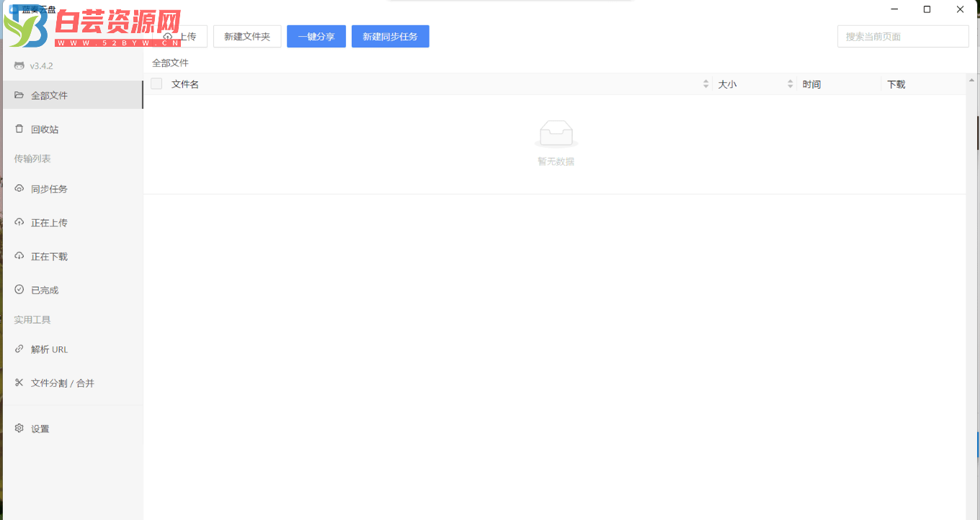
Task: Click the 全部文件 breadcrumb
Action: tap(170, 63)
